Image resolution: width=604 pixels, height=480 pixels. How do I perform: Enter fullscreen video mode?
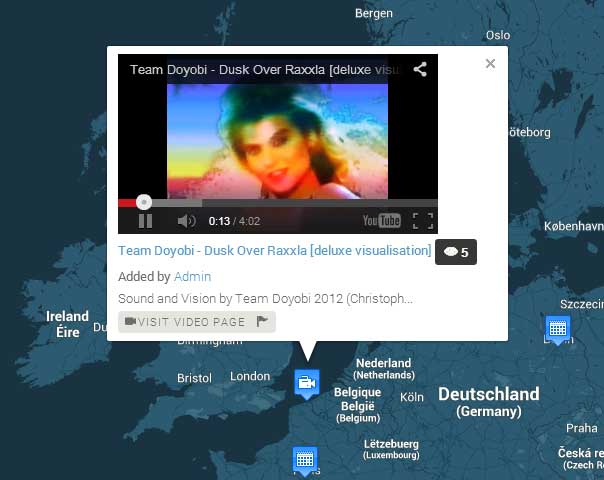click(x=423, y=221)
